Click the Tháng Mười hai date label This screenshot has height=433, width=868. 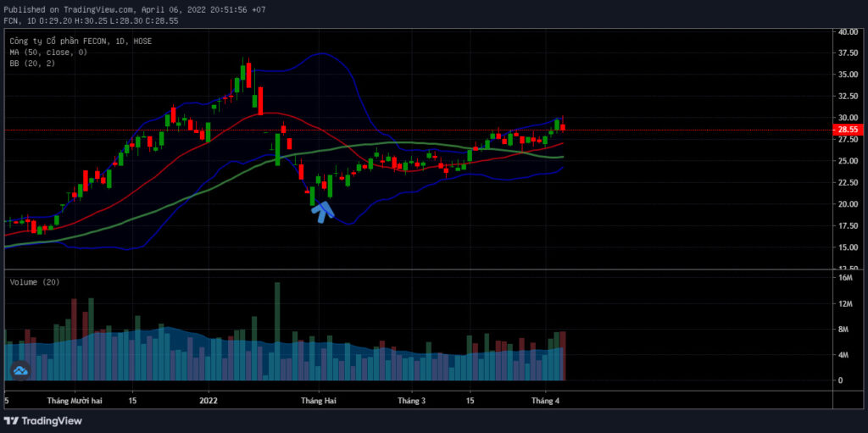[x=75, y=400]
